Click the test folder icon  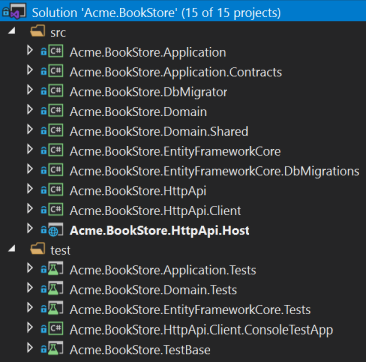[x=38, y=249]
